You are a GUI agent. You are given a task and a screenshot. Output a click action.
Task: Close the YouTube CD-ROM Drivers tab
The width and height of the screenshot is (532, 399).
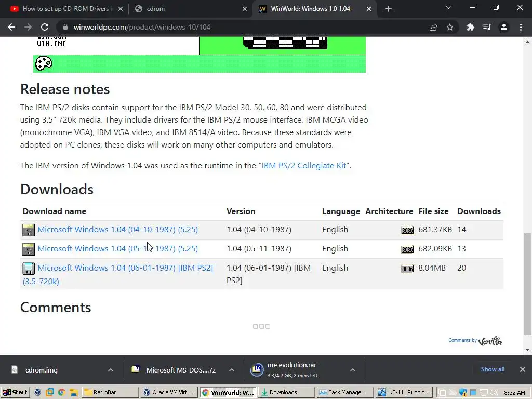click(x=121, y=9)
